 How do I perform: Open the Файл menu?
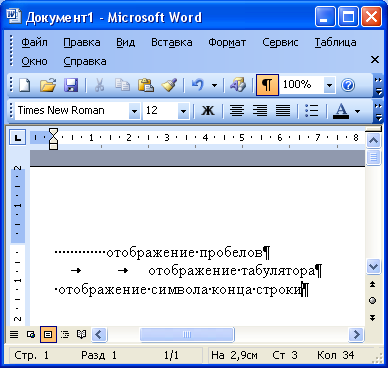pyautogui.click(x=35, y=42)
